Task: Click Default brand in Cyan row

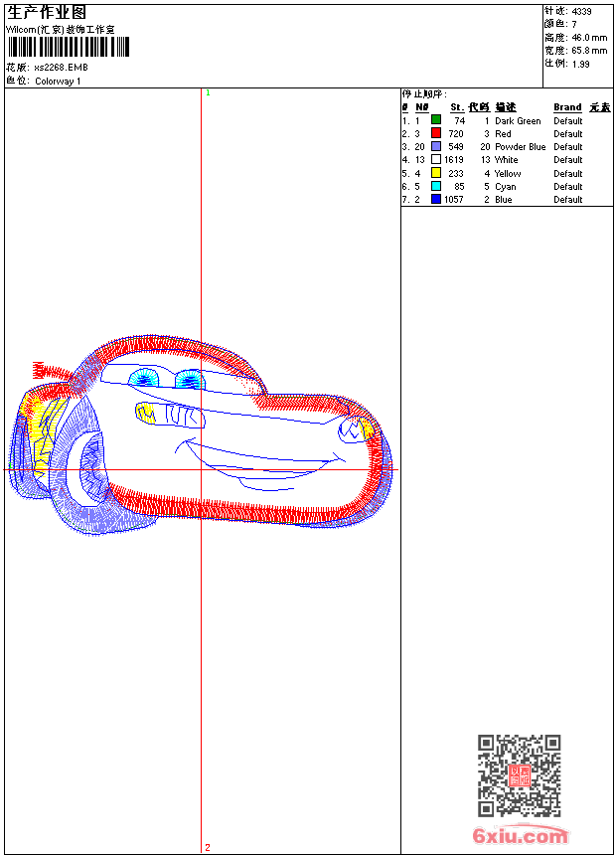Action: coord(568,187)
